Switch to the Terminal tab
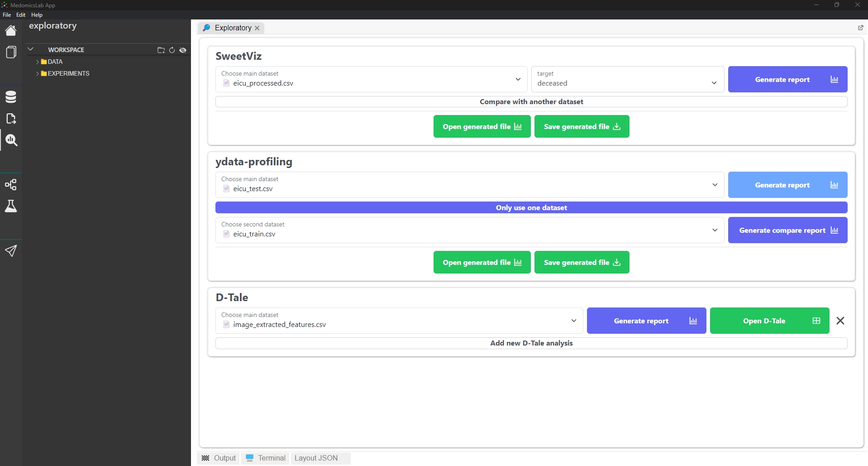 [x=266, y=458]
